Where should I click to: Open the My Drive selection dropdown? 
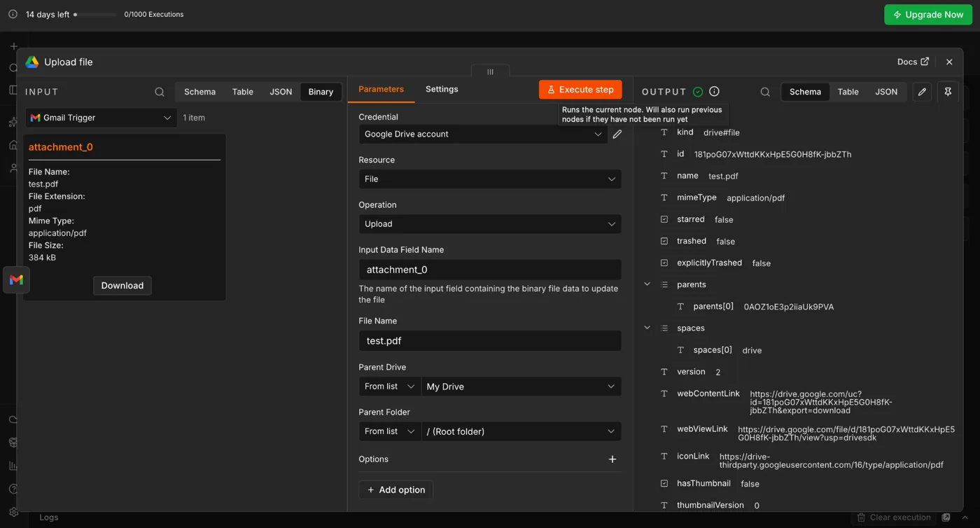[521, 387]
